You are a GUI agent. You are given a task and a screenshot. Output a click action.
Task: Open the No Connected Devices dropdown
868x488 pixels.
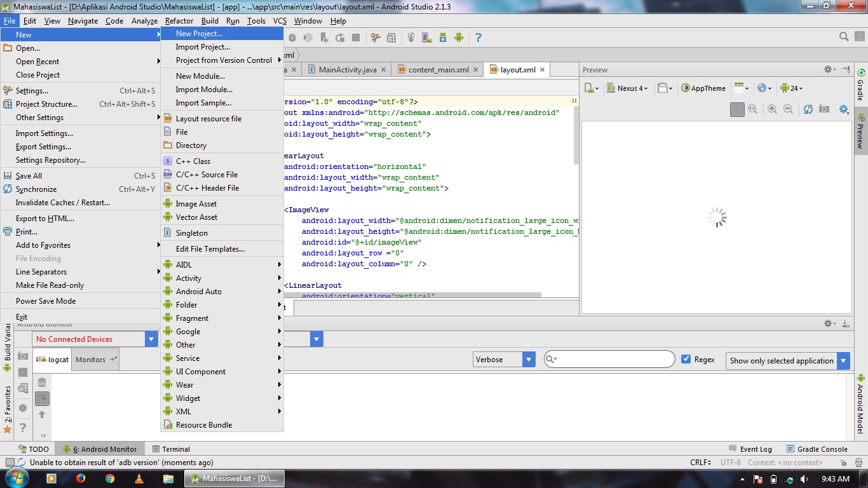point(151,339)
